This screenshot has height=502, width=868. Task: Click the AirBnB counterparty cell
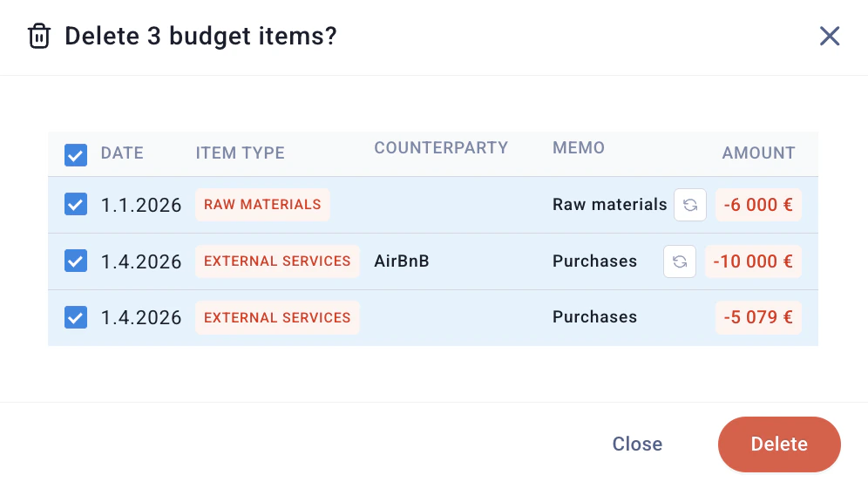(x=402, y=261)
